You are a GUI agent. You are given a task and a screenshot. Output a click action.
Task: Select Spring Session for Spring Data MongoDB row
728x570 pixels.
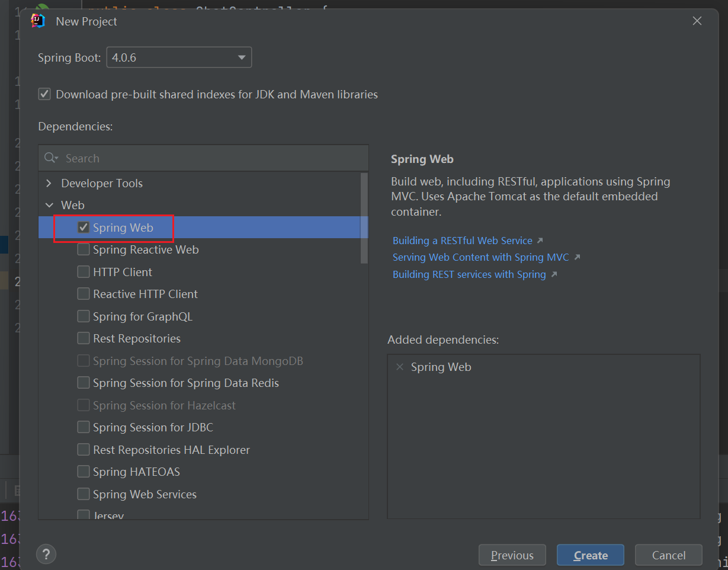click(203, 361)
